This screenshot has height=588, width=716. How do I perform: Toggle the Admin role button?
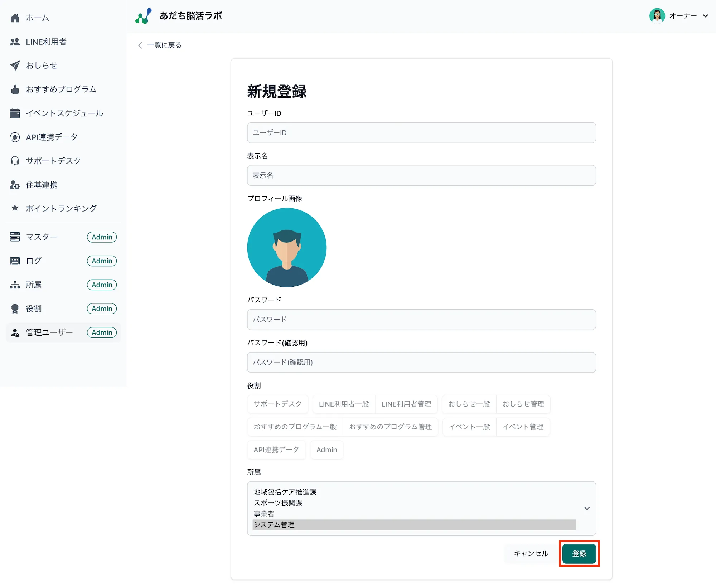point(326,450)
